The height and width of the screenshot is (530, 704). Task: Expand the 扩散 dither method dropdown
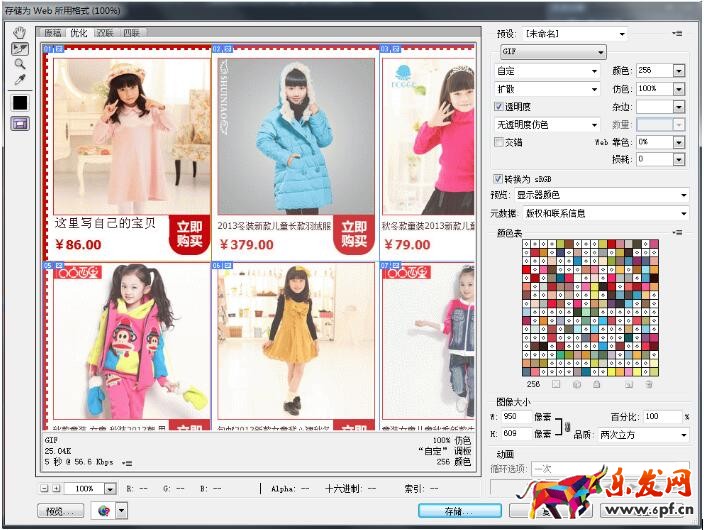(x=548, y=89)
